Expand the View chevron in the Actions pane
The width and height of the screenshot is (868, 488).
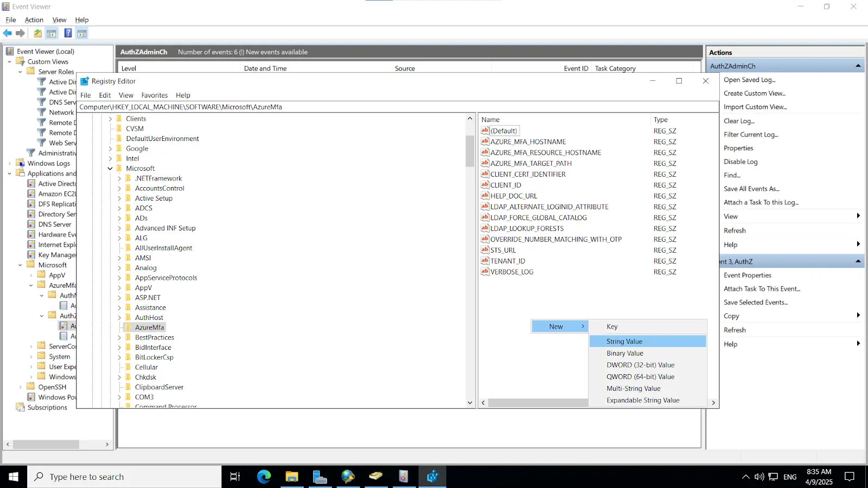tap(858, 216)
